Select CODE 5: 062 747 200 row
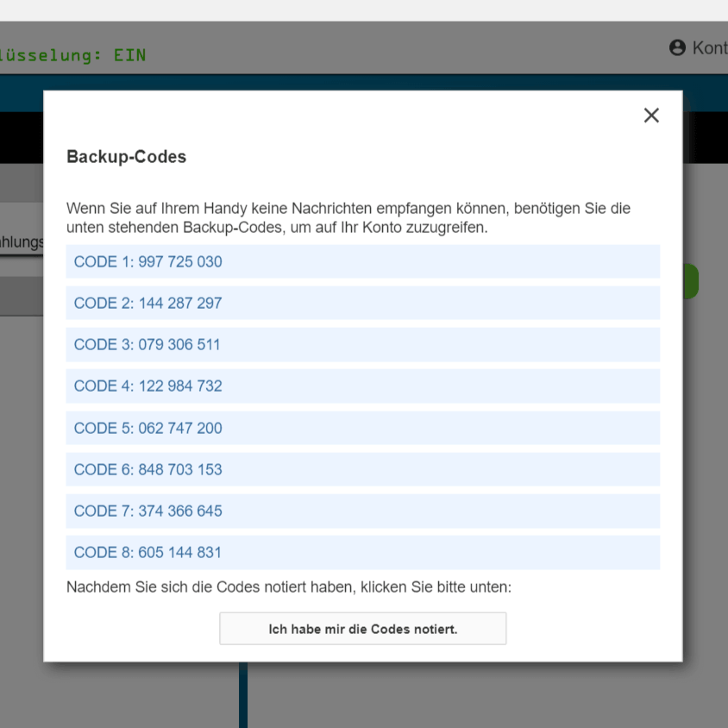 pos(362,428)
